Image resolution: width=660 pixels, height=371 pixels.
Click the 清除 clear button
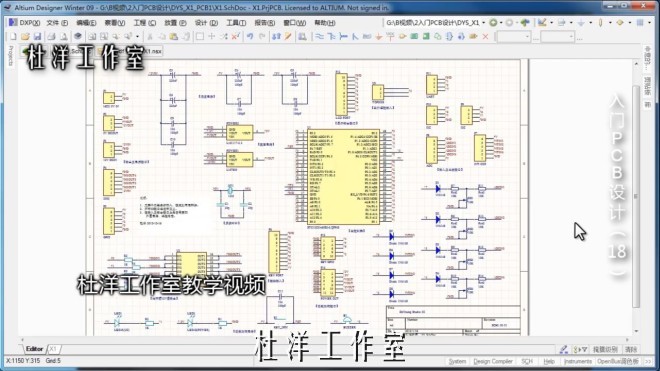[x=631, y=349]
